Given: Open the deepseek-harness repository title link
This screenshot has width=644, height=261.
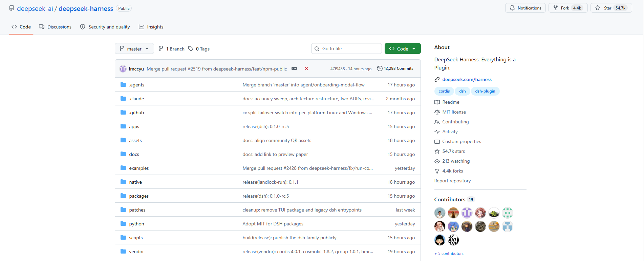Looking at the screenshot, I should click(86, 8).
